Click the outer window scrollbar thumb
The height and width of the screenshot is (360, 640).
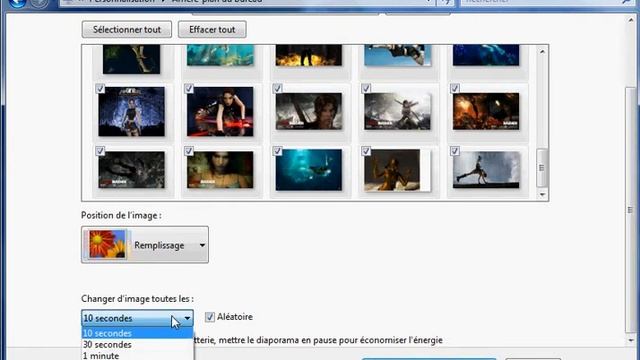[x=631, y=210]
